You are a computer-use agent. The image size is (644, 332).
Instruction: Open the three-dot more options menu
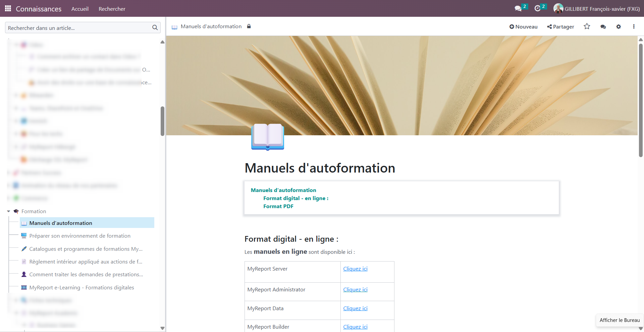pos(634,27)
